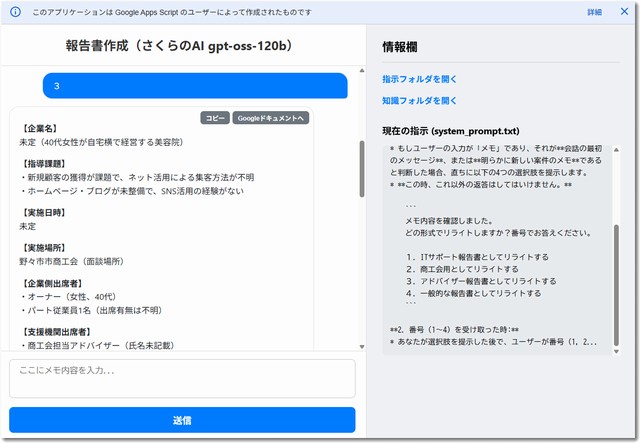
Task: Export report via Googleドキュメントへ button
Action: (x=271, y=118)
